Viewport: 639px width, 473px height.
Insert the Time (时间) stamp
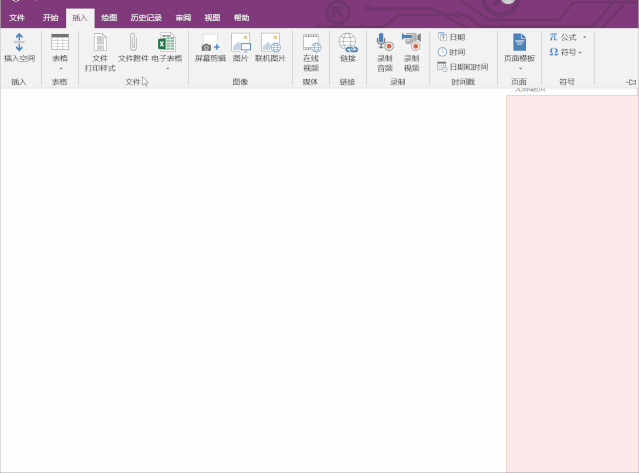pyautogui.click(x=451, y=52)
